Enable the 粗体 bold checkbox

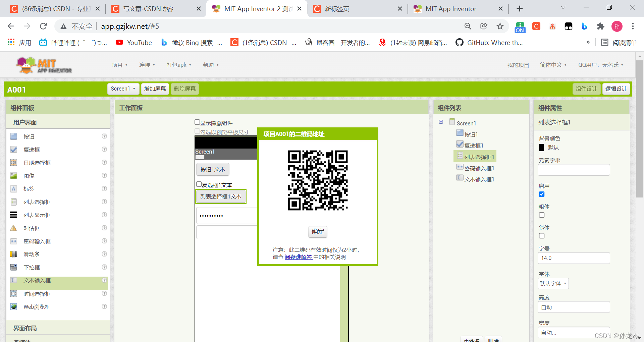click(542, 215)
